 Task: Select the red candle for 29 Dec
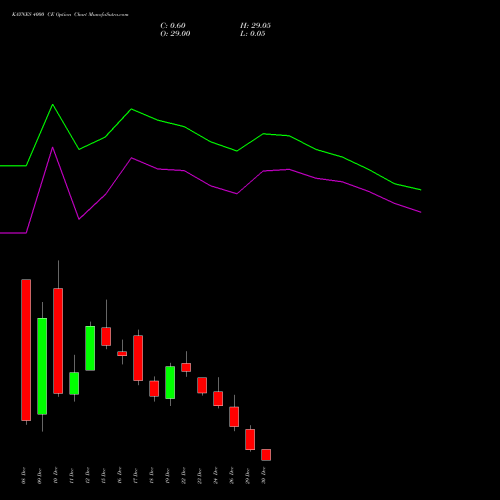pyautogui.click(x=250, y=440)
